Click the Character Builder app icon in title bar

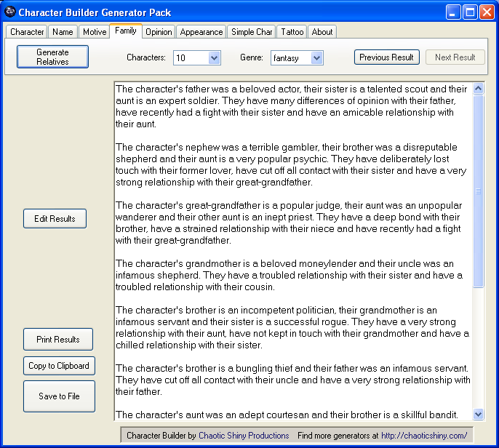(x=10, y=12)
